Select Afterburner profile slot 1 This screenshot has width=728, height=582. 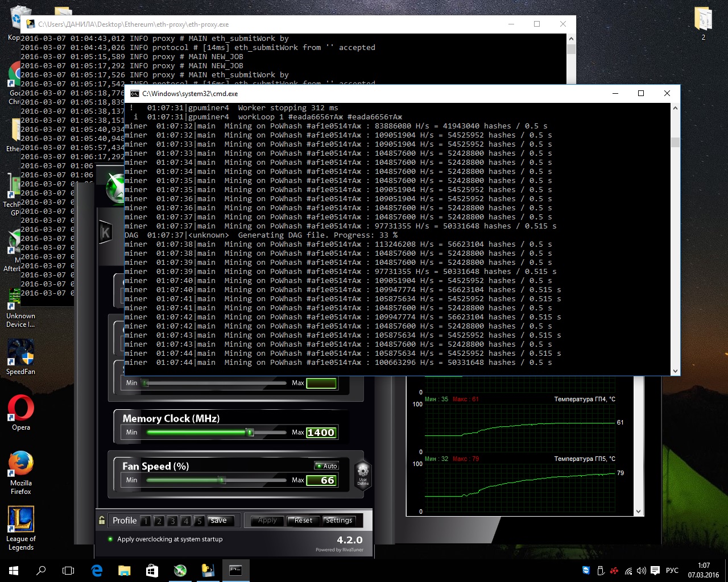pos(146,521)
